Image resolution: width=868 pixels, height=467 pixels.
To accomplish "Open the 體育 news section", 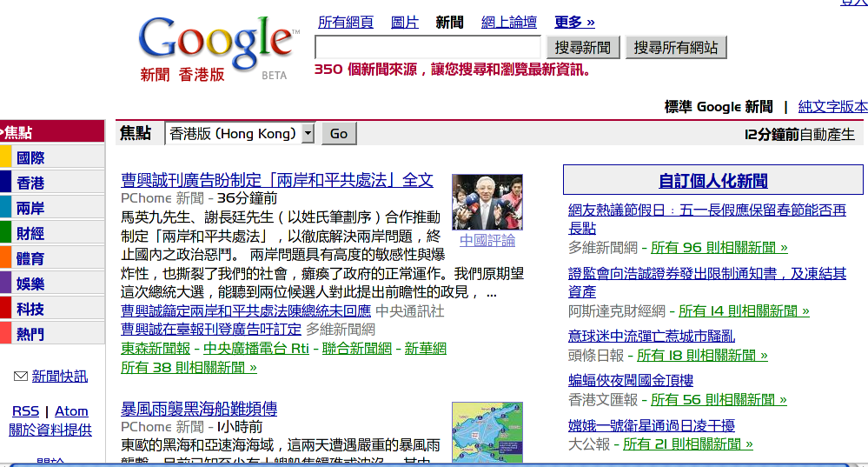I will pos(30,258).
